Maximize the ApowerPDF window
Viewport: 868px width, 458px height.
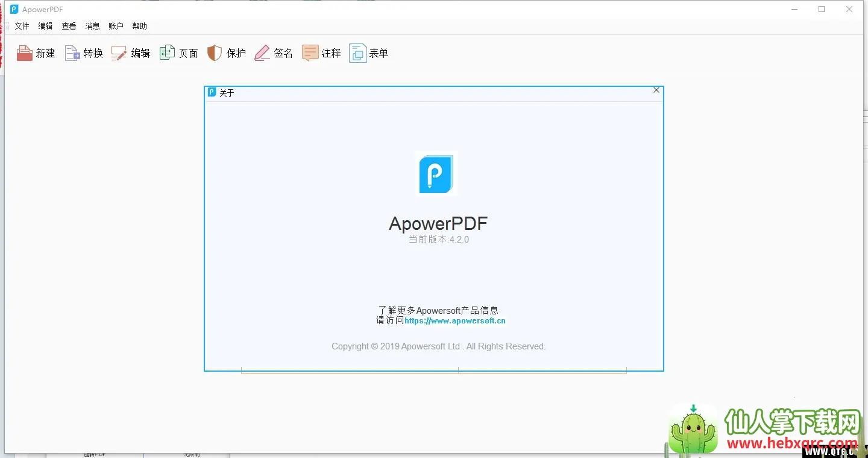pos(822,9)
